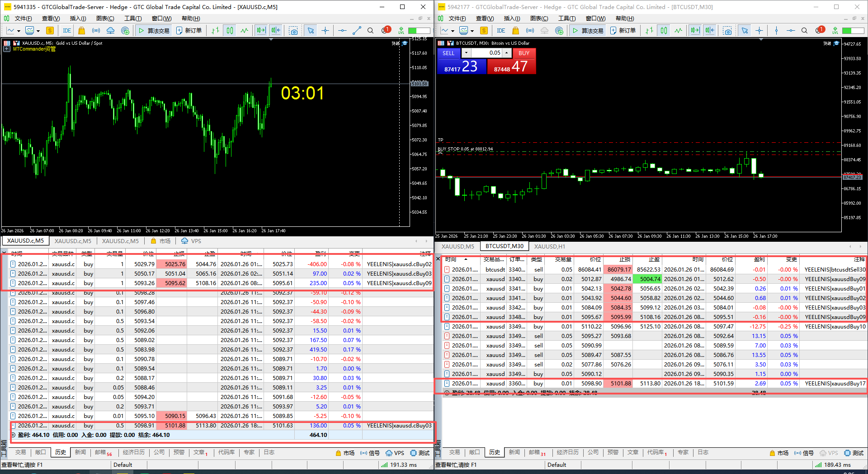This screenshot has height=474, width=868.
Task: Open copy-trading signals add icon in BTCUSDT window
Action: click(x=559, y=31)
